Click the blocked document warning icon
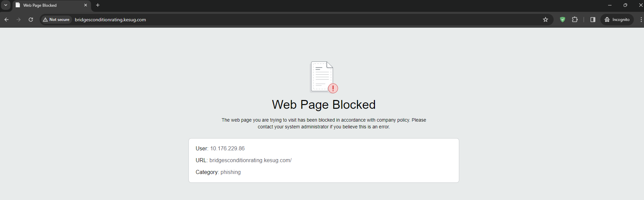Screen dimensions: 644x200 tap(324, 77)
